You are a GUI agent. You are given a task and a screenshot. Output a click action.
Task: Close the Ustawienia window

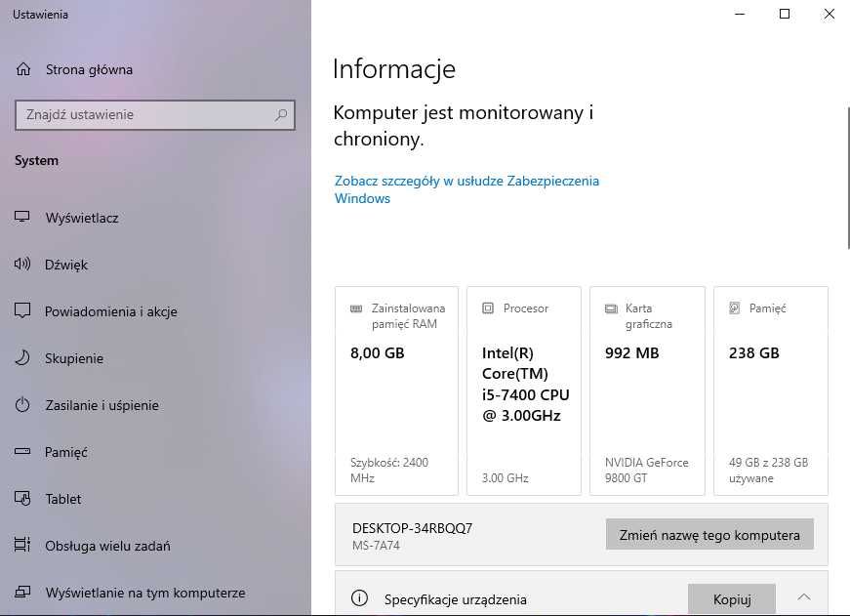pyautogui.click(x=829, y=14)
